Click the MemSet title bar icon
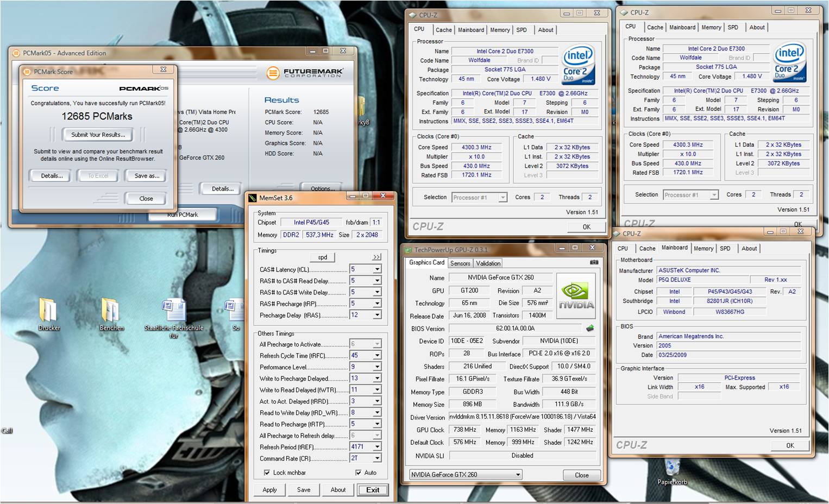This screenshot has width=829, height=504. tap(253, 198)
